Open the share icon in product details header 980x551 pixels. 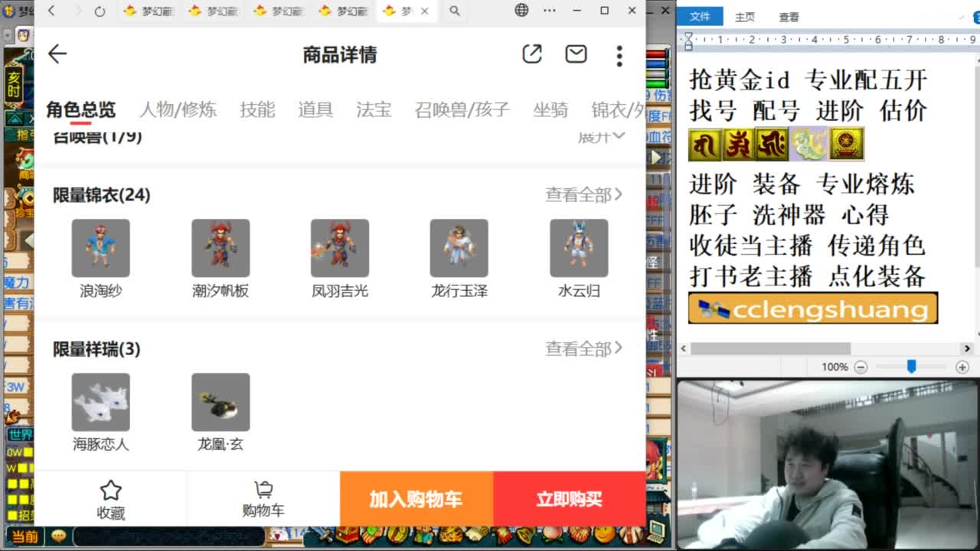pos(532,54)
